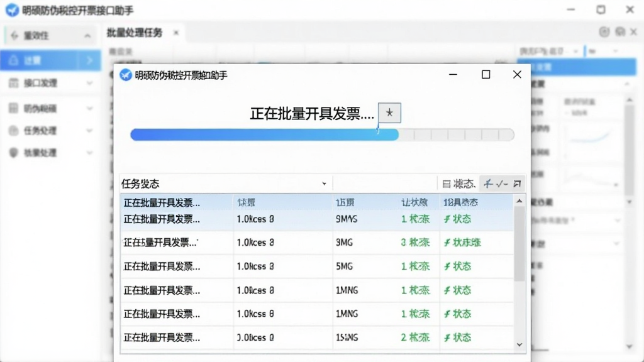Click the main window's blue bird logo icon
This screenshot has width=644, height=362.
(12, 10)
